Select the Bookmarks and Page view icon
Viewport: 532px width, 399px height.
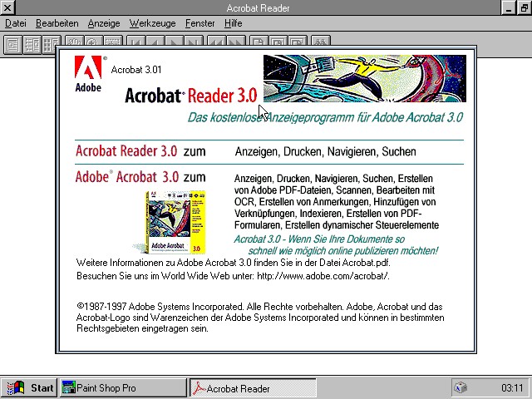click(32, 45)
